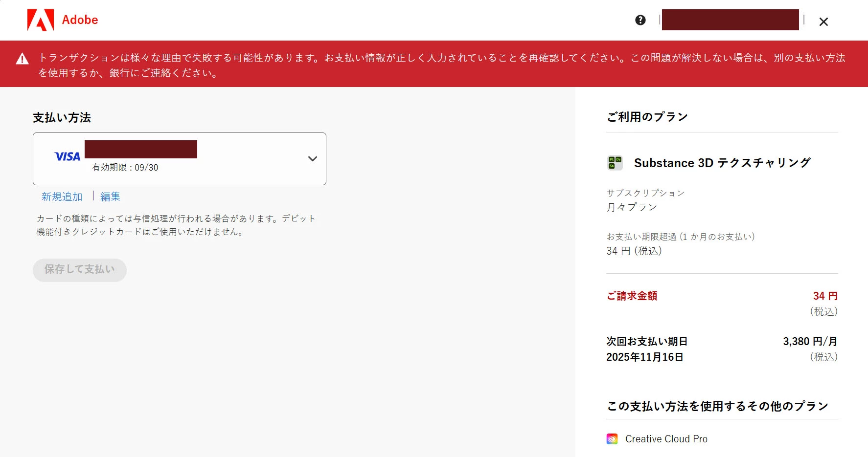Click the 保存して支払い button

80,270
